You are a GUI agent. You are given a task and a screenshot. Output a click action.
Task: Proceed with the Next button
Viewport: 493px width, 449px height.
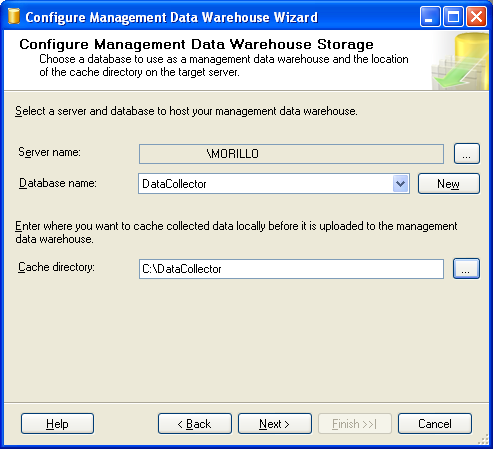(x=275, y=424)
